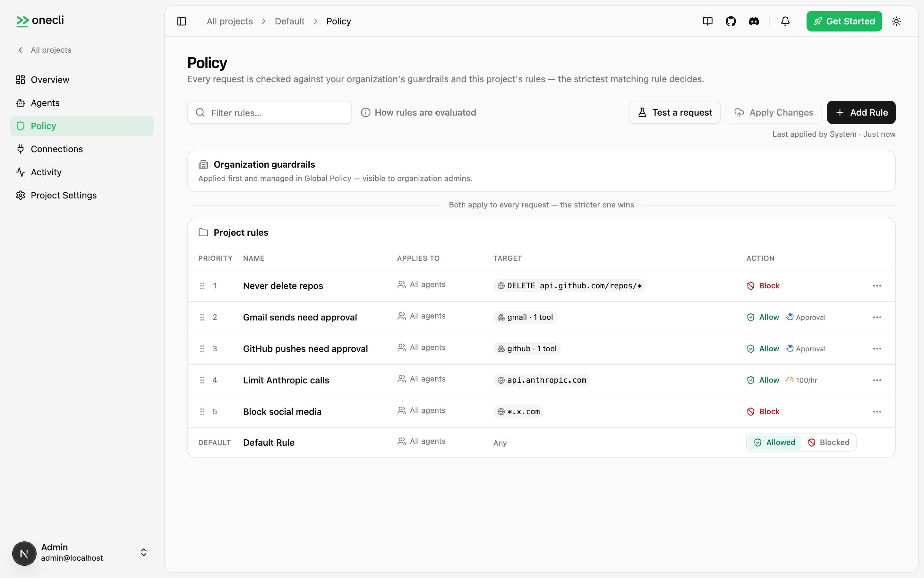924x578 pixels.
Task: Click the Project rules folder icon
Action: coord(203,232)
